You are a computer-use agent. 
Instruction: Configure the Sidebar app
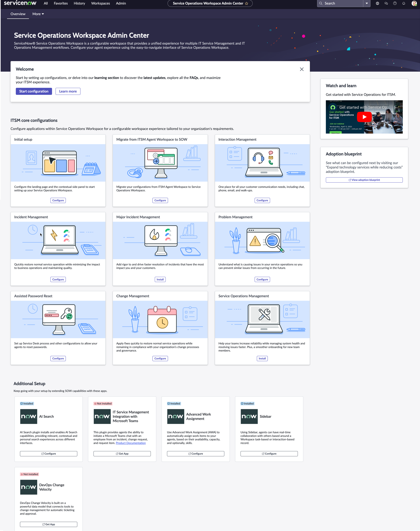tap(269, 453)
